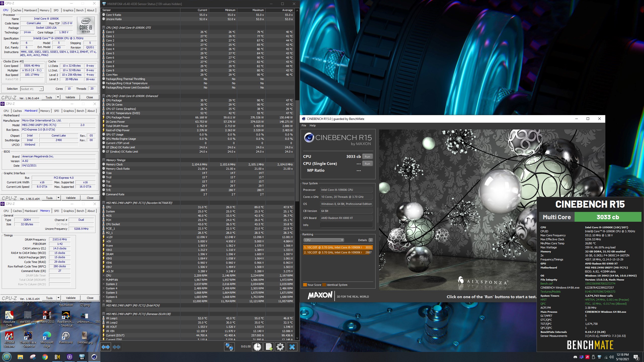The width and height of the screenshot is (644, 362).
Task: Open RimWorld desktop shortcut
Action: (x=66, y=338)
